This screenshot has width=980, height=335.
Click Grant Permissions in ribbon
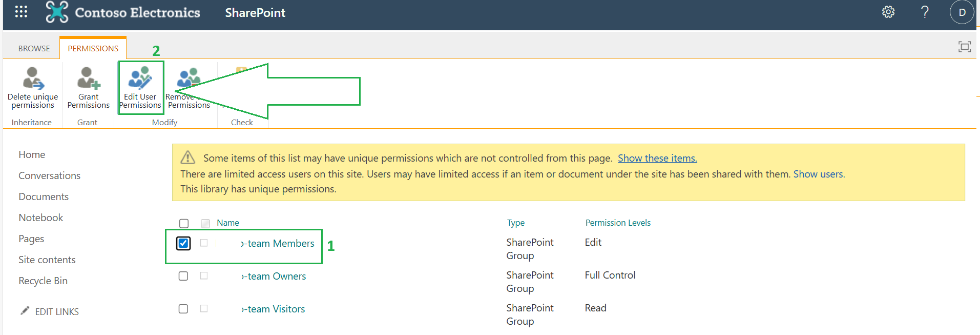[x=88, y=88]
